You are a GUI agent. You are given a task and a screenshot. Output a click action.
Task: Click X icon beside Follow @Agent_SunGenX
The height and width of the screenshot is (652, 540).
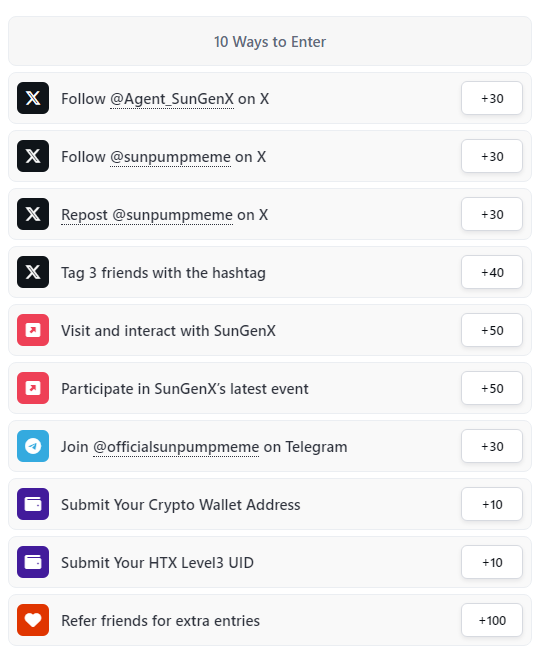(33, 98)
